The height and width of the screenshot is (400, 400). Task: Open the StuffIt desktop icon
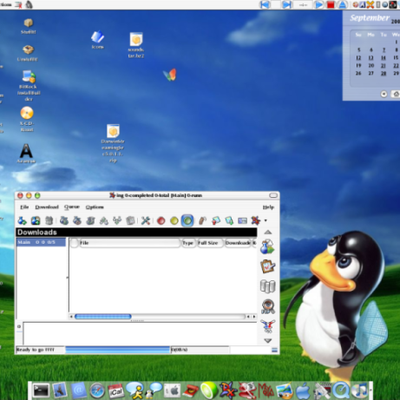(x=28, y=26)
